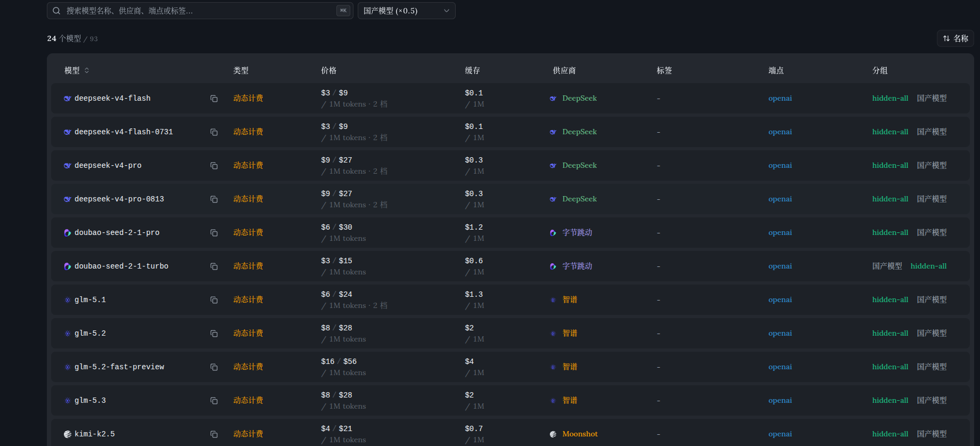Click the 24 个模型 / 93 count label
This screenshot has height=446, width=980.
point(72,38)
